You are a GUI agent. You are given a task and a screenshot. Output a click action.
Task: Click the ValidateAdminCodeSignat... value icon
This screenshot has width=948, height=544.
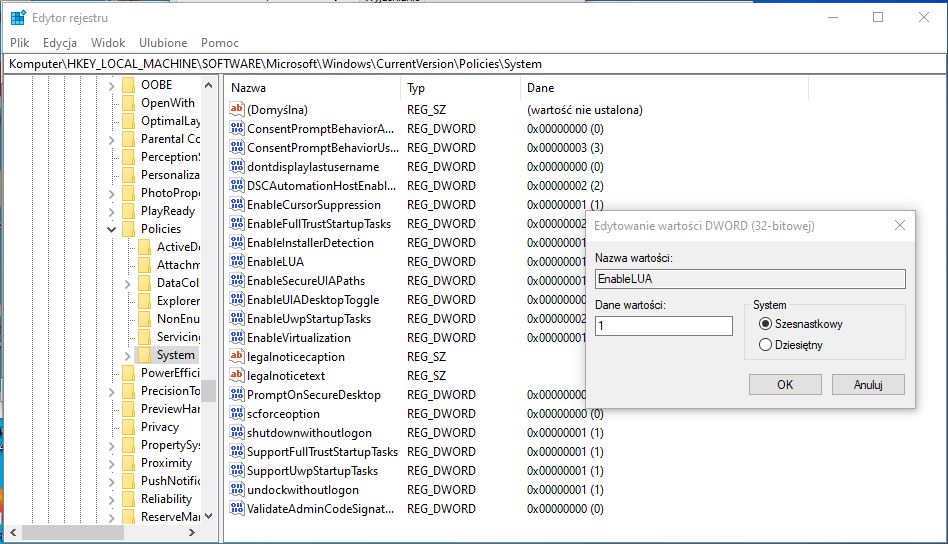pyautogui.click(x=237, y=509)
